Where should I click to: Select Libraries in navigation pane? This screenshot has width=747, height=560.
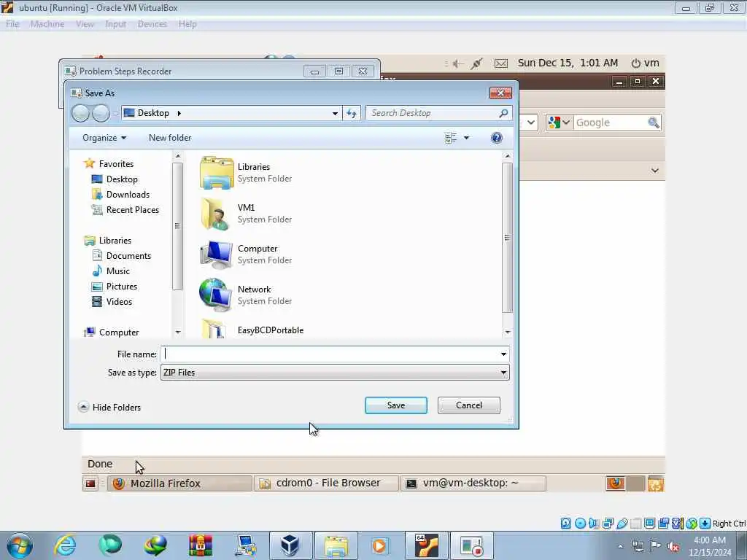[x=108, y=241]
